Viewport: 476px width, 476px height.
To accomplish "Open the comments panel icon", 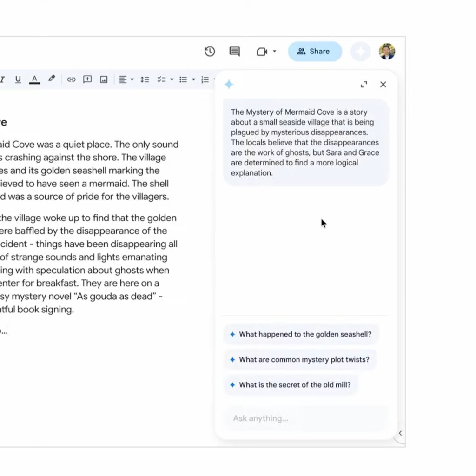I will tap(235, 52).
